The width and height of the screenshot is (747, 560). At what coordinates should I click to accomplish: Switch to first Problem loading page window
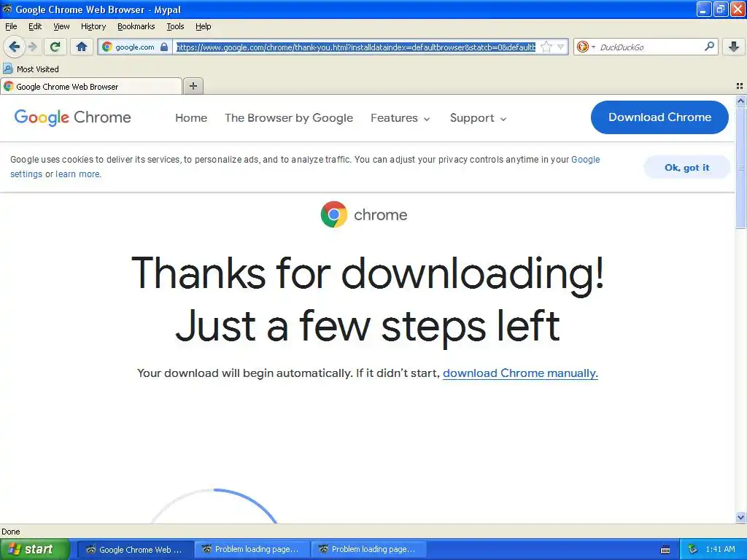coord(252,549)
